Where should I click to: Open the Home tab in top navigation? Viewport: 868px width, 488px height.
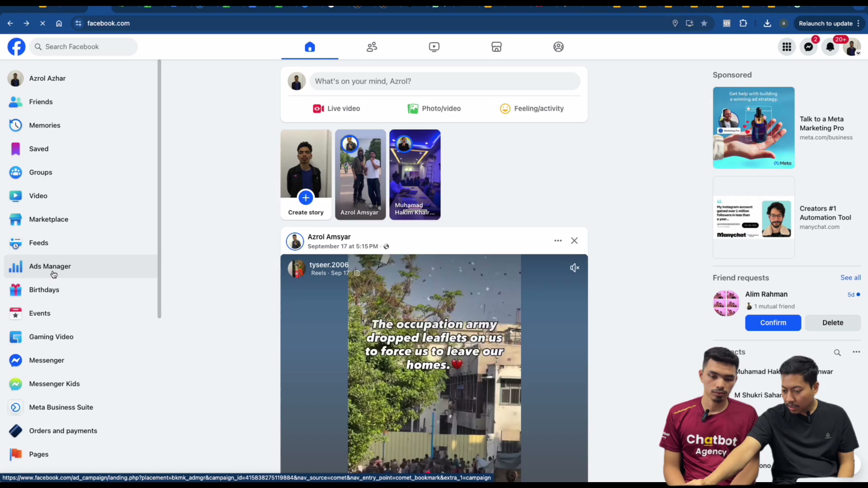click(310, 47)
